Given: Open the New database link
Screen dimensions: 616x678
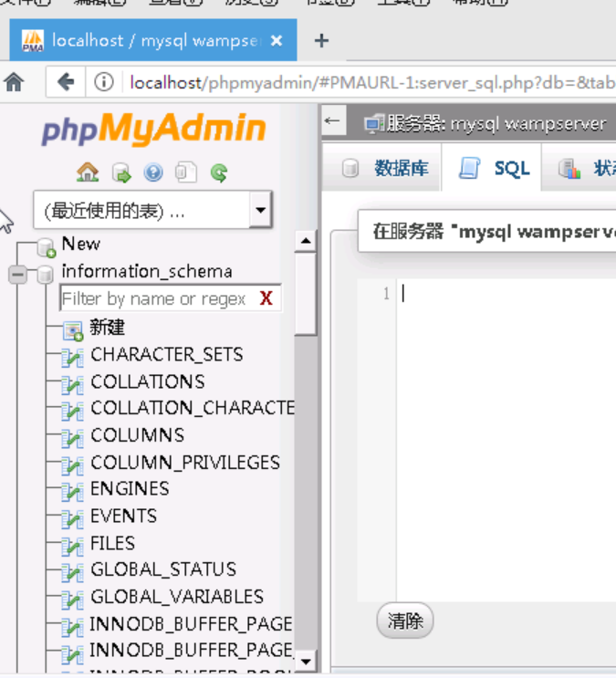Looking at the screenshot, I should click(x=81, y=244).
